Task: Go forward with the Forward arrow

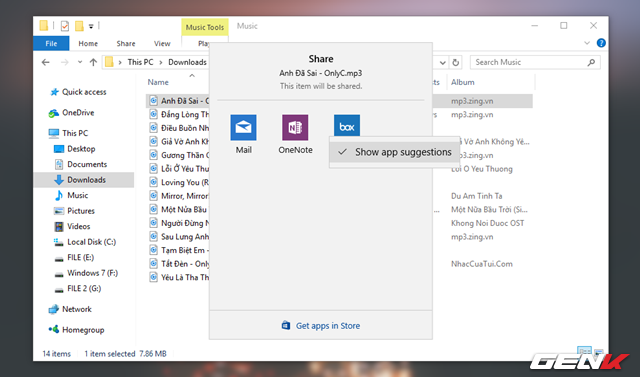Action: (64, 62)
